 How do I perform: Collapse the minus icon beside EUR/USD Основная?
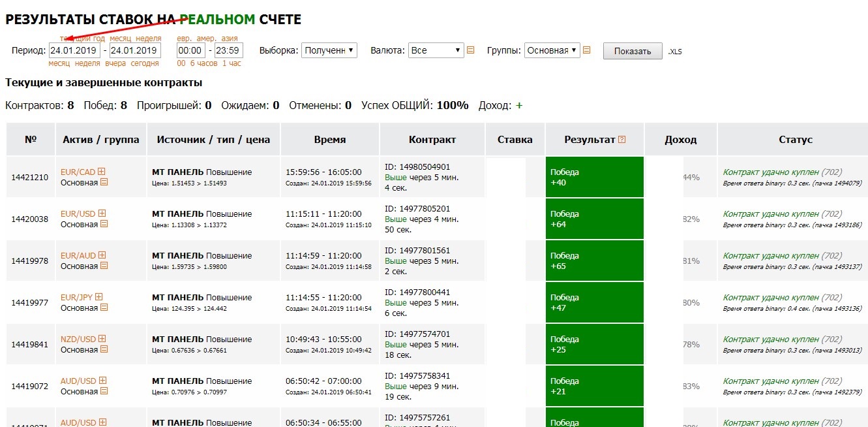click(104, 224)
